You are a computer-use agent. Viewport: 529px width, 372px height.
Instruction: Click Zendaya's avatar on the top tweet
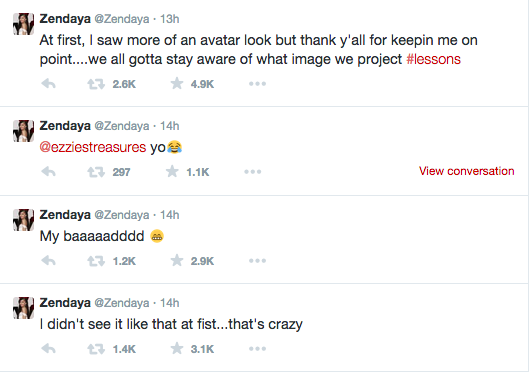click(23, 24)
